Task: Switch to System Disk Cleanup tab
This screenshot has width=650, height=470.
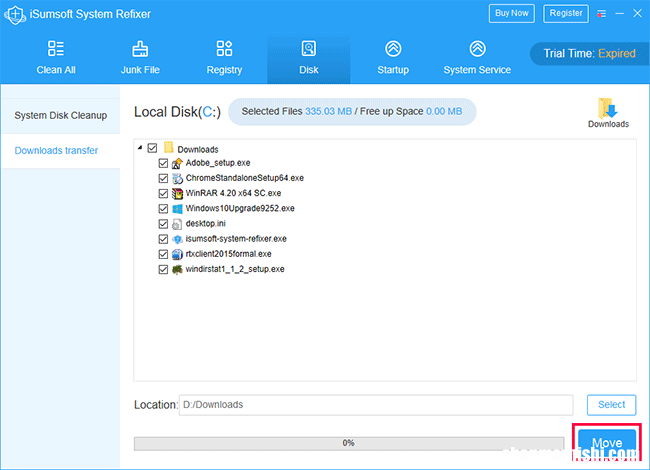Action: click(x=61, y=116)
